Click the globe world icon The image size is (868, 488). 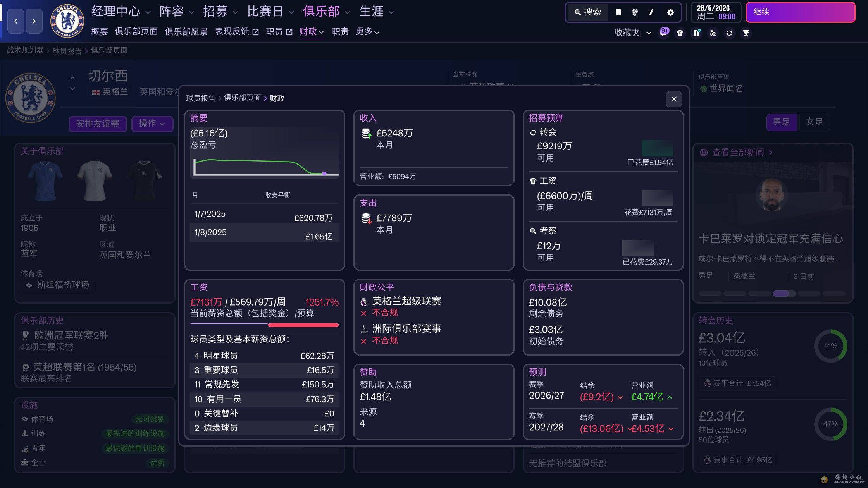click(x=635, y=12)
